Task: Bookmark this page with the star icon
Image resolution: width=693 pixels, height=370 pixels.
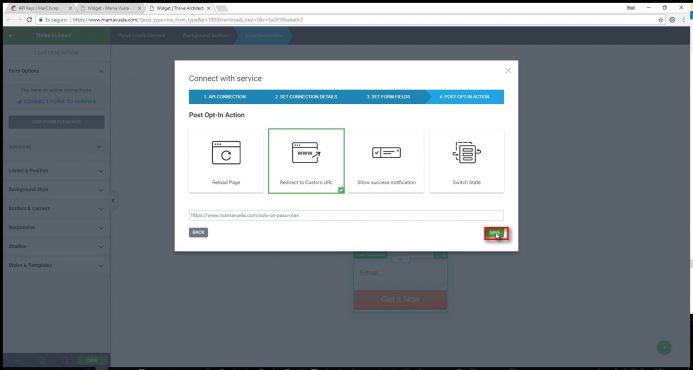Action: tap(661, 20)
